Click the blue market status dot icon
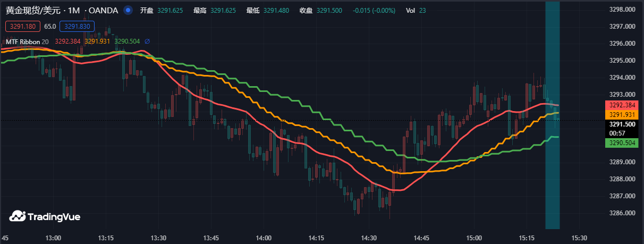This screenshot has height=244, width=644. pos(128,10)
